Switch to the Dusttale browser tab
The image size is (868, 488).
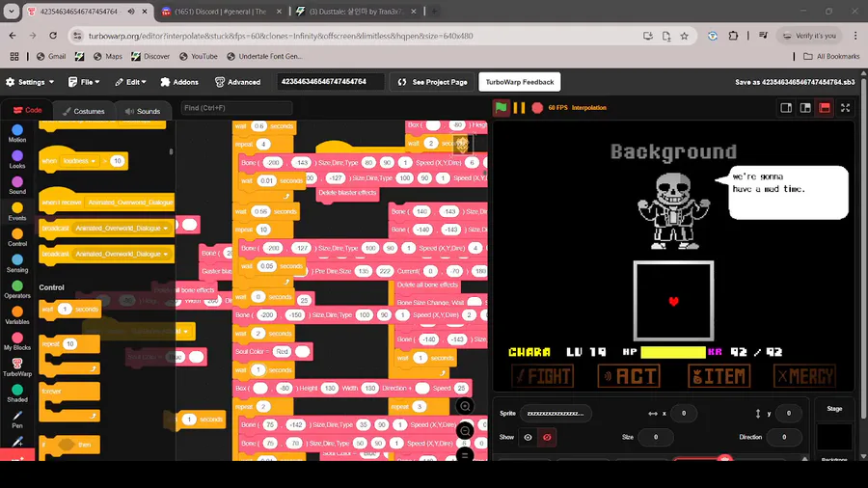point(357,11)
